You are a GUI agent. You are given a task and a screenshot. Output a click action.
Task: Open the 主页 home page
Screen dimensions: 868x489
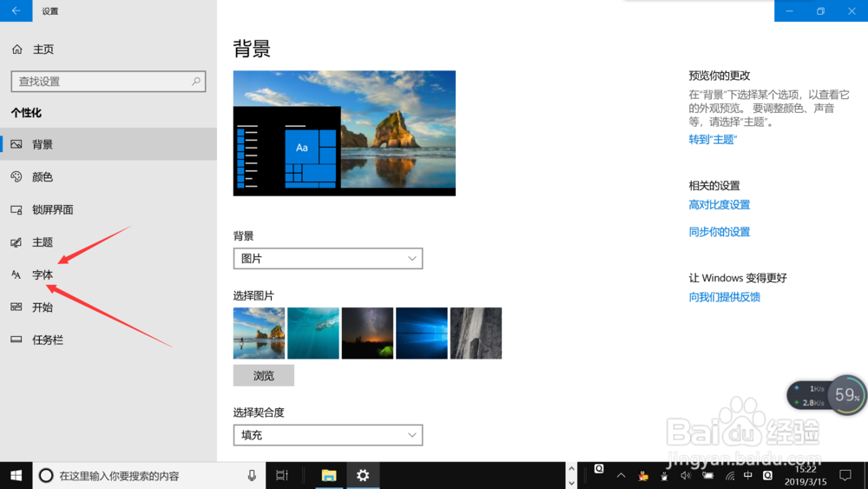[x=33, y=50]
